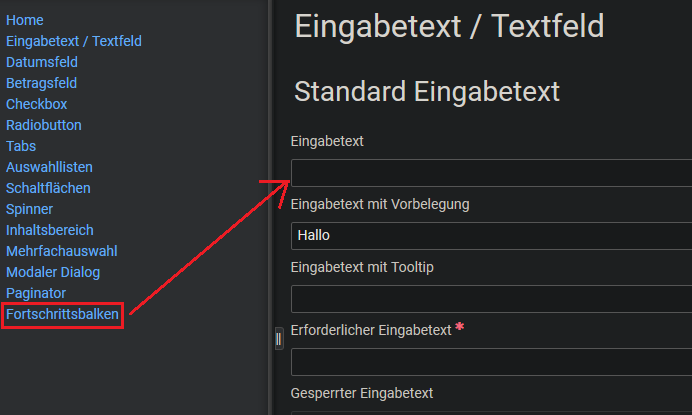Viewport: 692px width, 415px height.
Task: Open the Tabs sidebar link
Action: [21, 146]
